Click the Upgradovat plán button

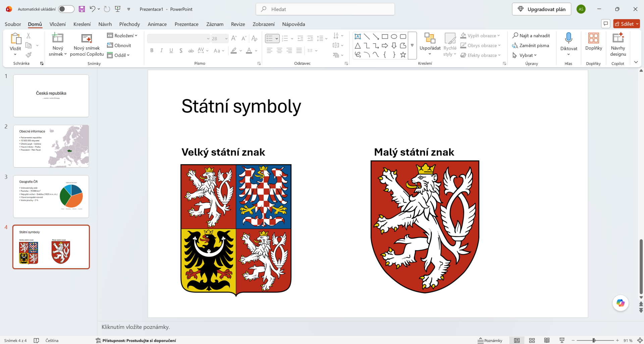coord(541,9)
